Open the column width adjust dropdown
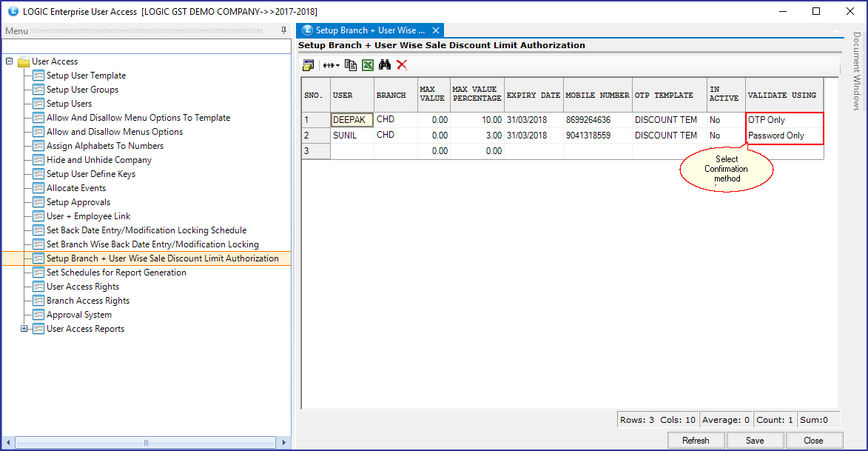 point(331,65)
